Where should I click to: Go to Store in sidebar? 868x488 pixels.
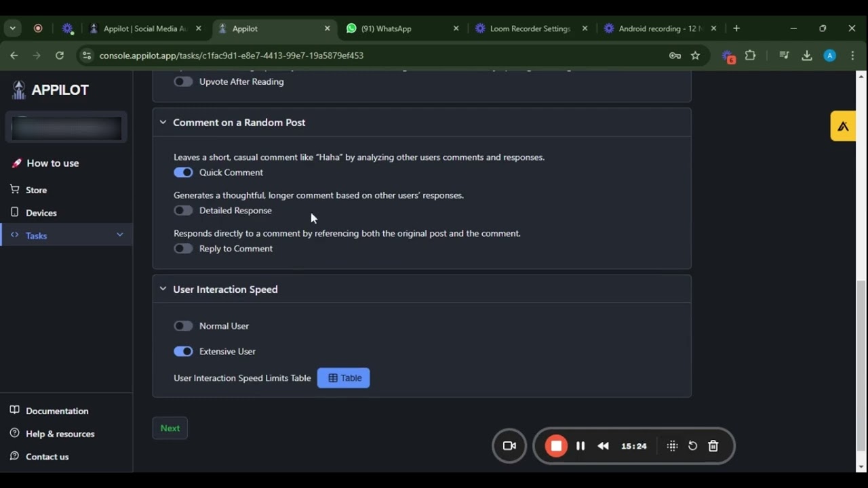click(36, 190)
